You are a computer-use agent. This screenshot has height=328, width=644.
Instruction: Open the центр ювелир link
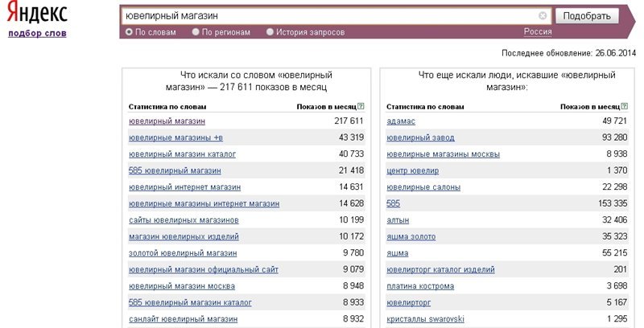click(x=413, y=170)
